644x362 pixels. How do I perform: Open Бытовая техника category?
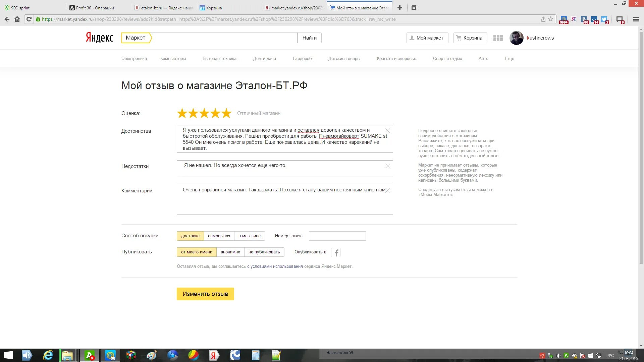[219, 59]
